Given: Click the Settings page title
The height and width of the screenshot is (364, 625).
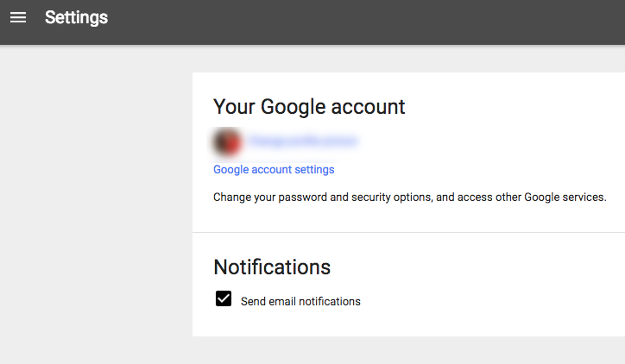Looking at the screenshot, I should (x=76, y=17).
